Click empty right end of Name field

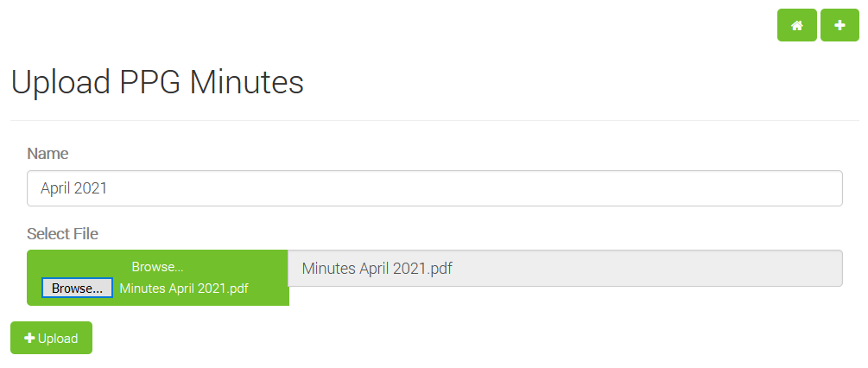[777, 188]
